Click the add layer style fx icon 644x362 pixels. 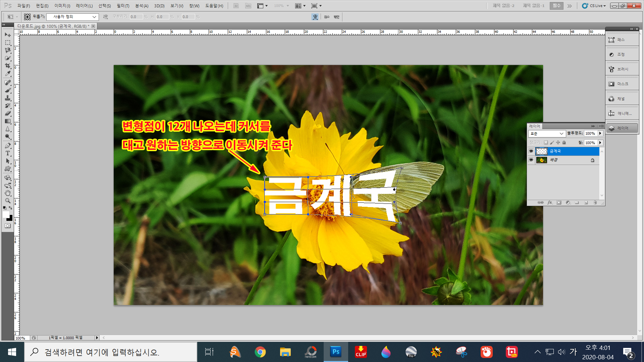point(550,202)
